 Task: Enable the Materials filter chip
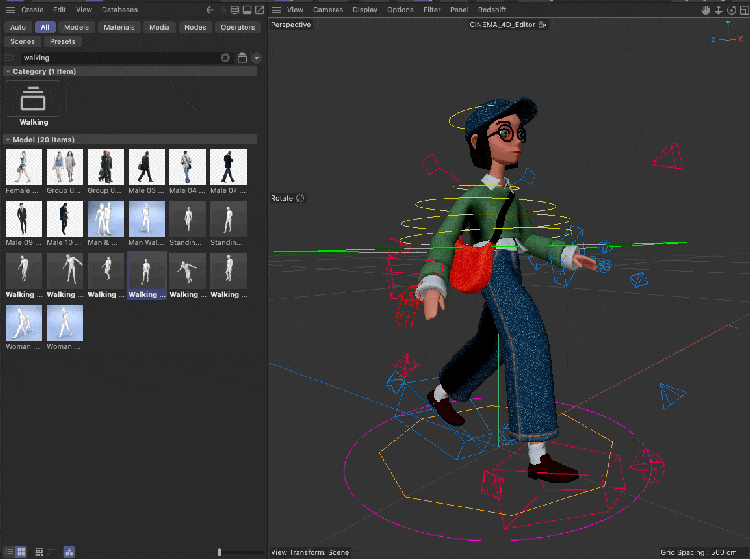pos(119,27)
